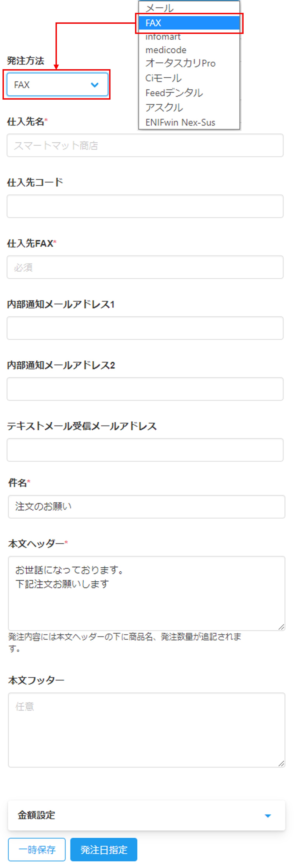
Task: Click the 件名 subject field
Action: [x=147, y=506]
